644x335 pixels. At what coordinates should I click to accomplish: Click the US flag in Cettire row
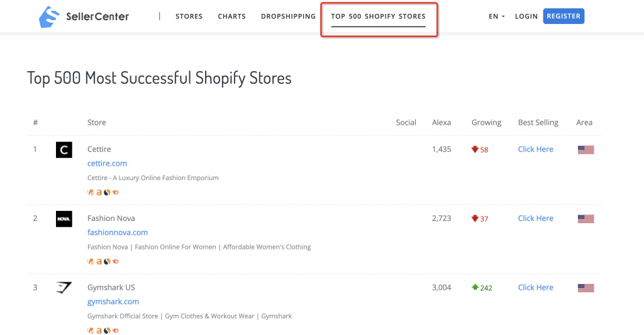586,150
